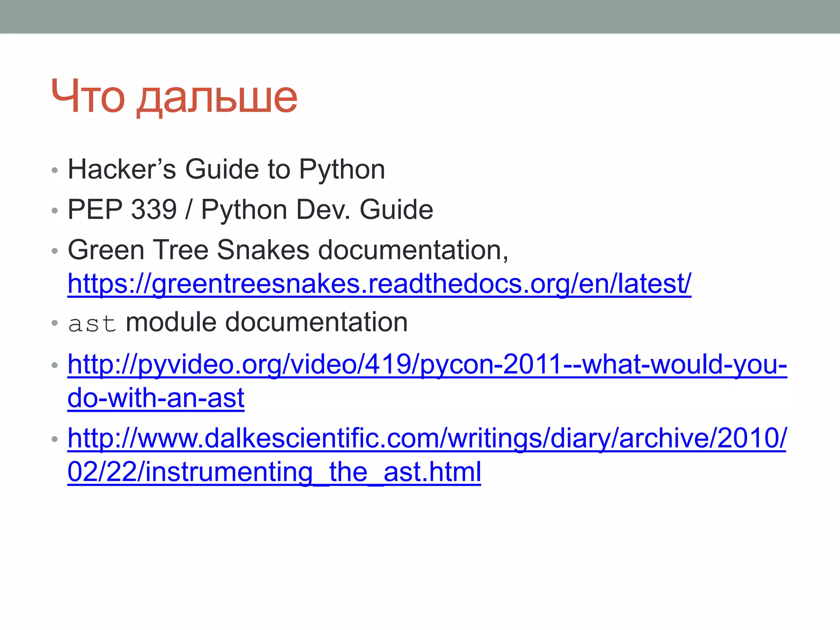The height and width of the screenshot is (630, 840).
Task: Open the pyvideo.org pycon-2011 video link
Action: (x=427, y=381)
